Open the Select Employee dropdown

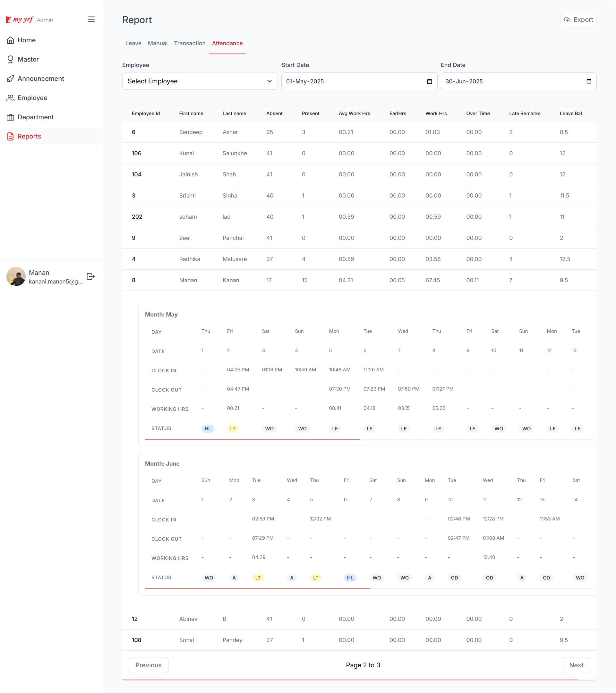(200, 81)
